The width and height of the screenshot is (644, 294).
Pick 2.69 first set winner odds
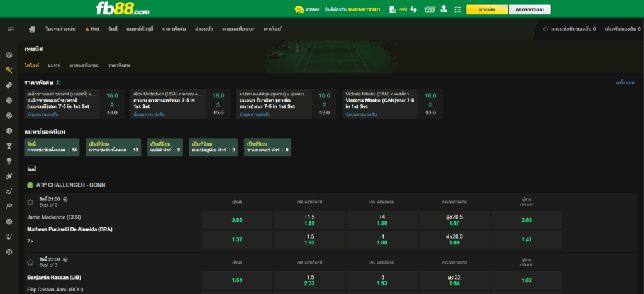coord(526,220)
